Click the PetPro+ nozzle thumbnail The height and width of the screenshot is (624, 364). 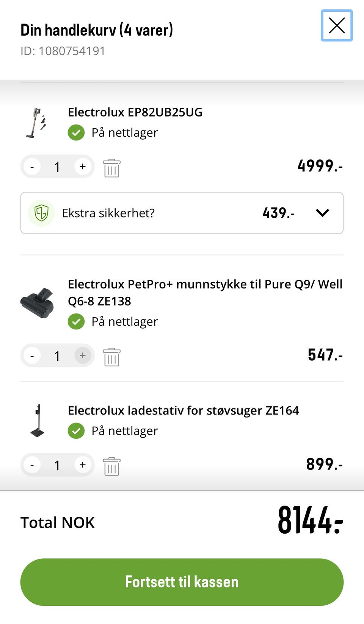37,303
